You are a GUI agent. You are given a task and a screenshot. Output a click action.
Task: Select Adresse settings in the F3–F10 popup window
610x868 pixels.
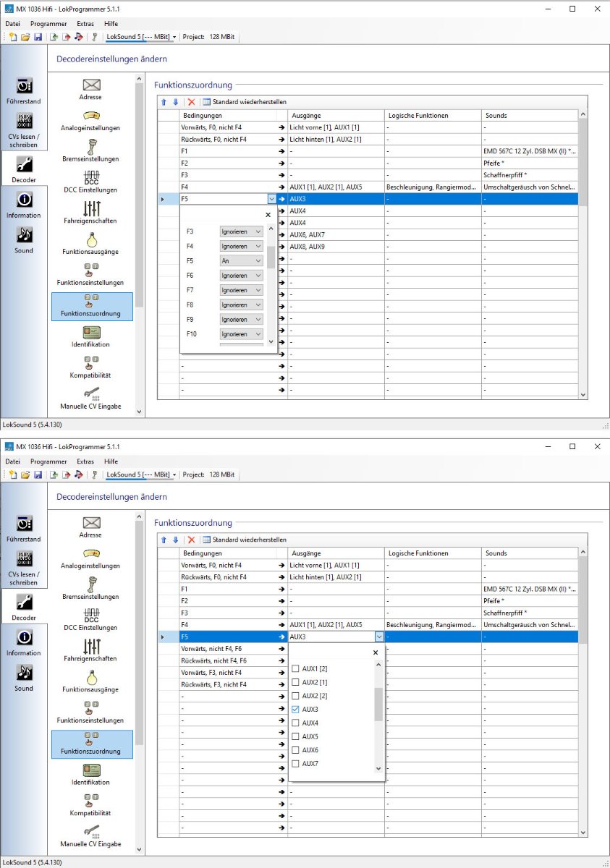91,90
